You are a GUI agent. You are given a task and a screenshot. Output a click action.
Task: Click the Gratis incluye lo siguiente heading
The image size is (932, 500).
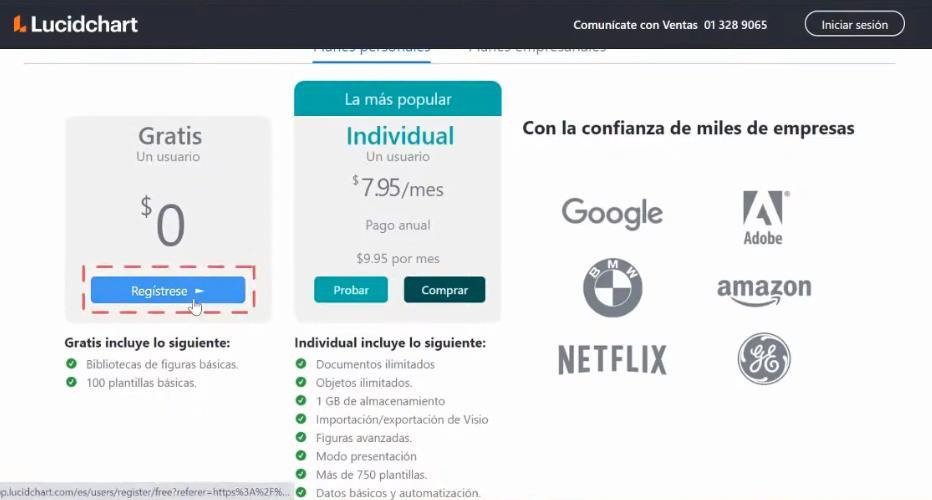coord(147,343)
